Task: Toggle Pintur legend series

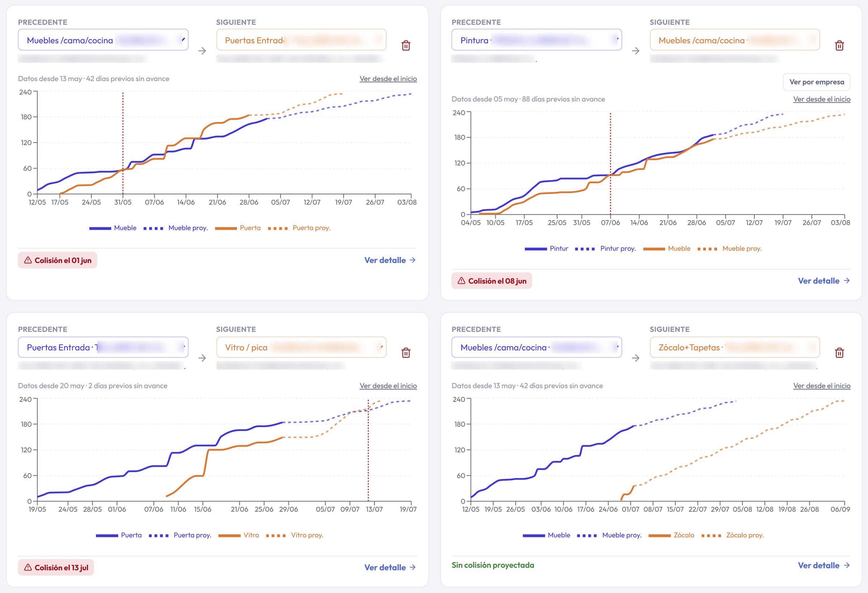Action: [x=546, y=249]
